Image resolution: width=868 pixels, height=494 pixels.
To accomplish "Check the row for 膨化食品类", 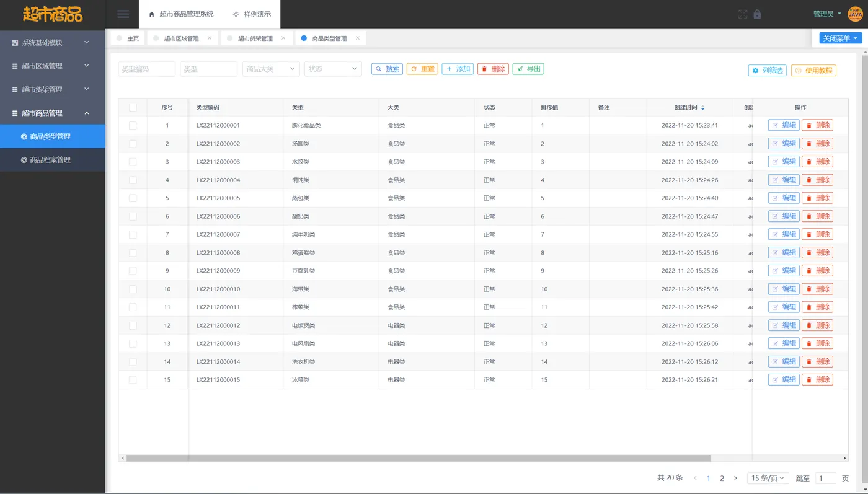I will (133, 125).
